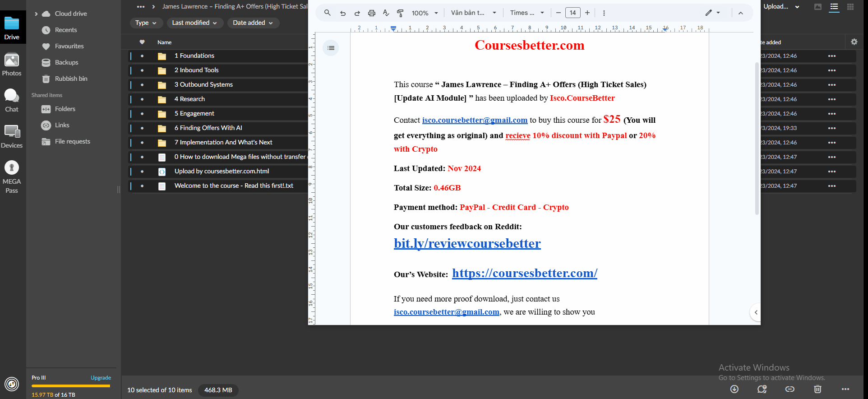The height and width of the screenshot is (399, 868).
Task: Decrease the font size
Action: click(x=559, y=13)
